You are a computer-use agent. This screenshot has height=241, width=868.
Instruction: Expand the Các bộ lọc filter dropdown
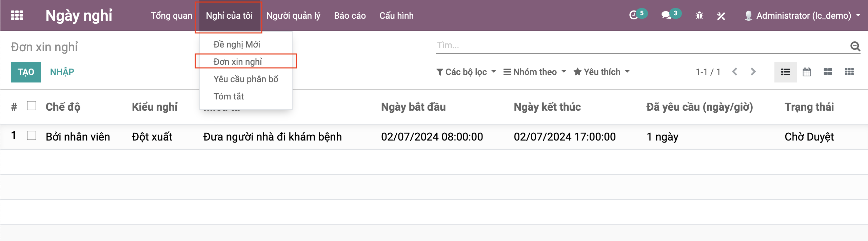[466, 72]
